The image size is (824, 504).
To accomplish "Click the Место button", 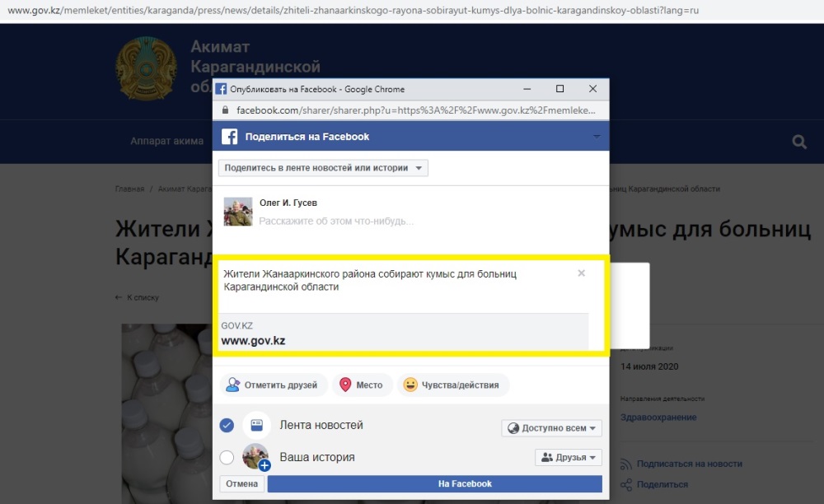I will [x=362, y=385].
